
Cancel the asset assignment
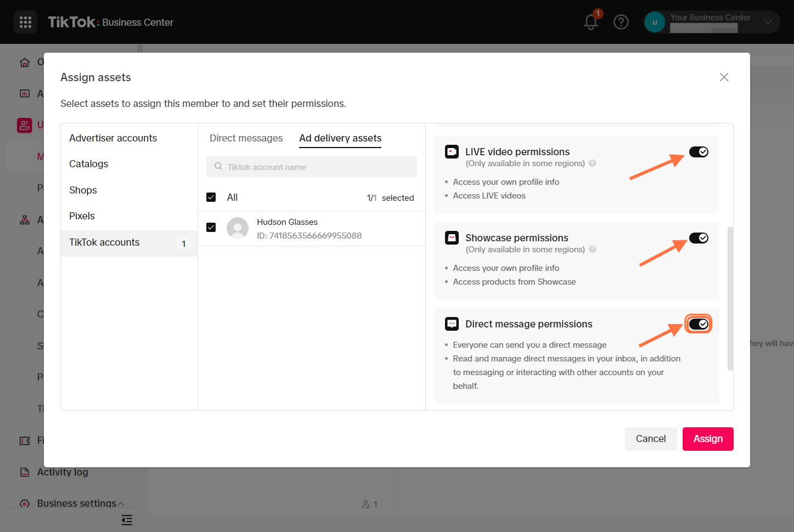pyautogui.click(x=650, y=439)
